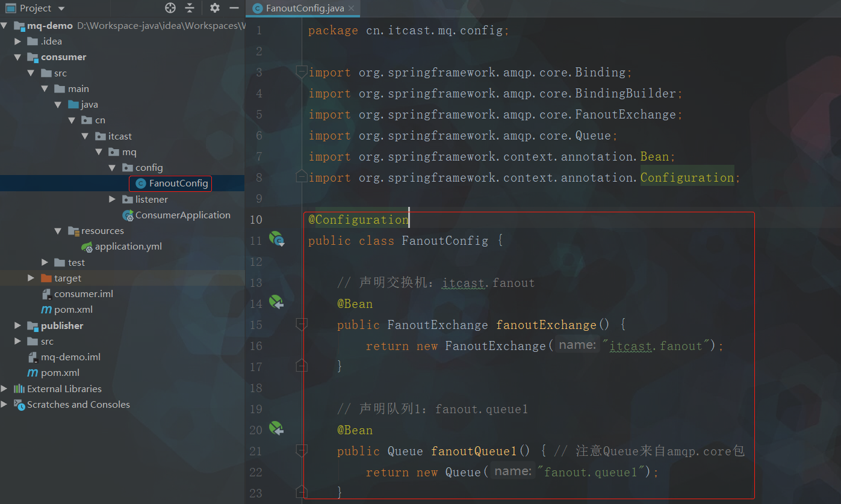
Task: Select root pom.xml file
Action: coord(53,373)
